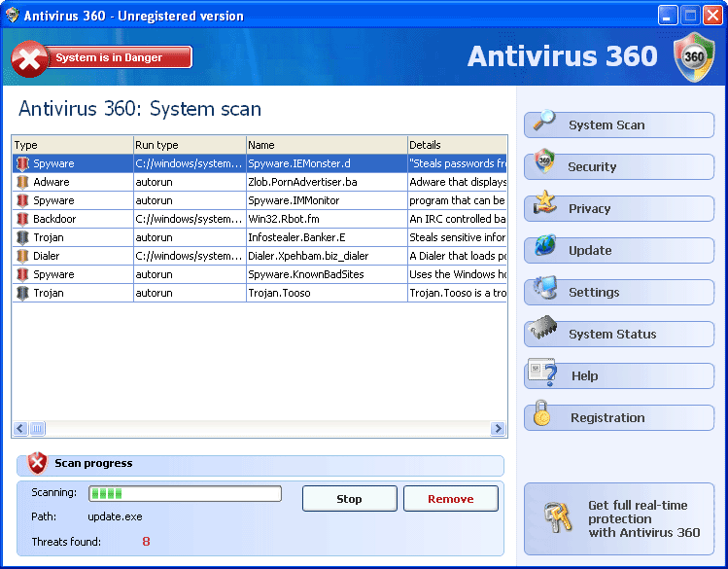The width and height of the screenshot is (728, 569).
Task: Click the red X danger icon in header
Action: point(29,59)
